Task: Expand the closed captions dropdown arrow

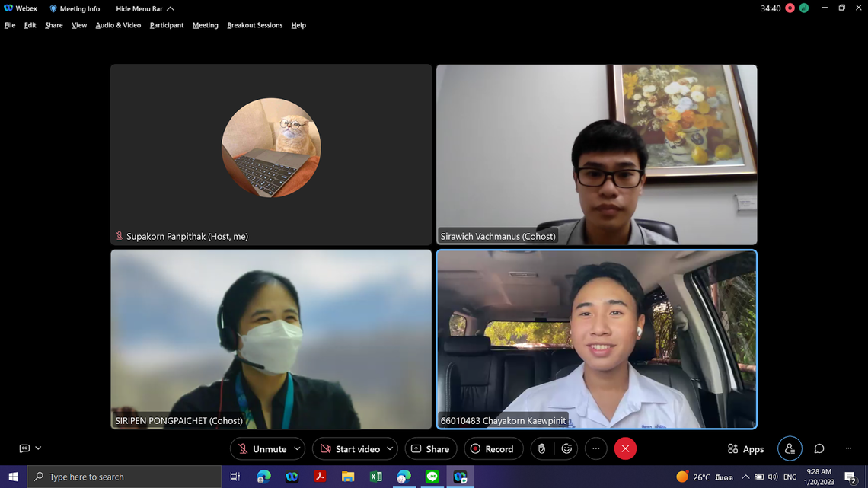Action: pos(38,448)
